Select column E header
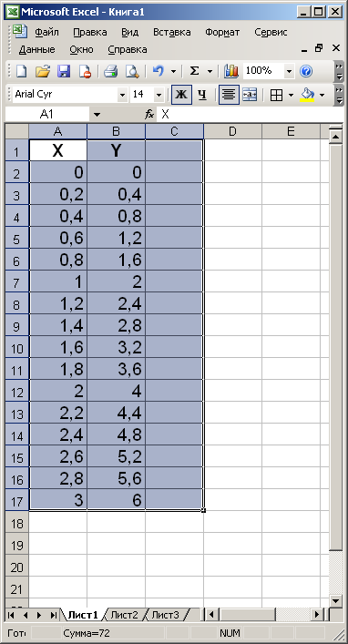 291,131
